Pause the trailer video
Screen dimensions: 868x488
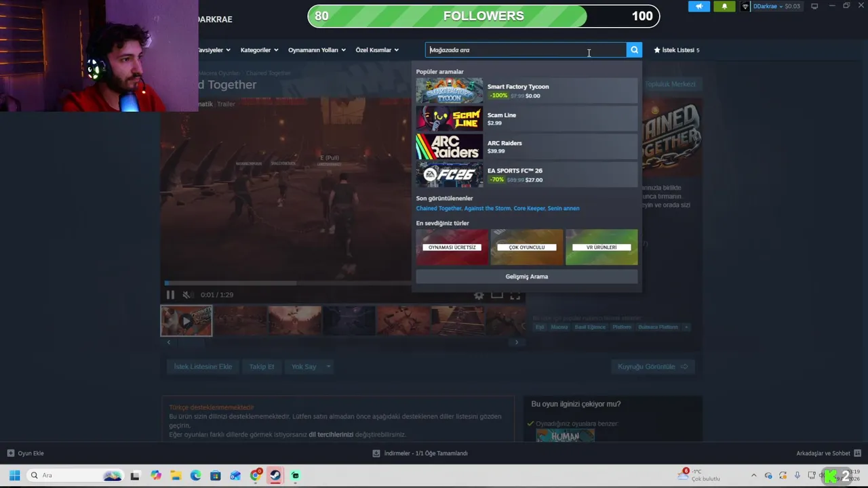point(170,295)
